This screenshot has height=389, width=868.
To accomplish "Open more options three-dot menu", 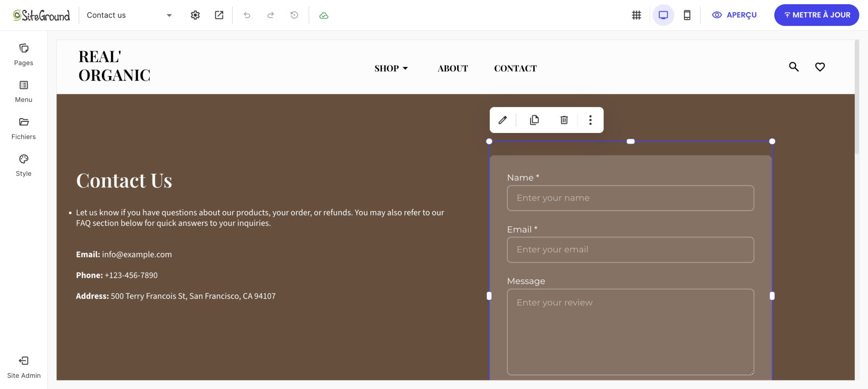I will tap(590, 120).
